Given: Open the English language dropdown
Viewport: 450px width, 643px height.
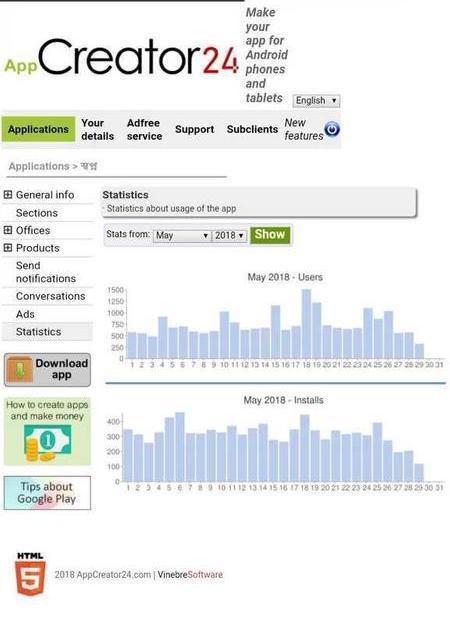Looking at the screenshot, I should [x=316, y=100].
